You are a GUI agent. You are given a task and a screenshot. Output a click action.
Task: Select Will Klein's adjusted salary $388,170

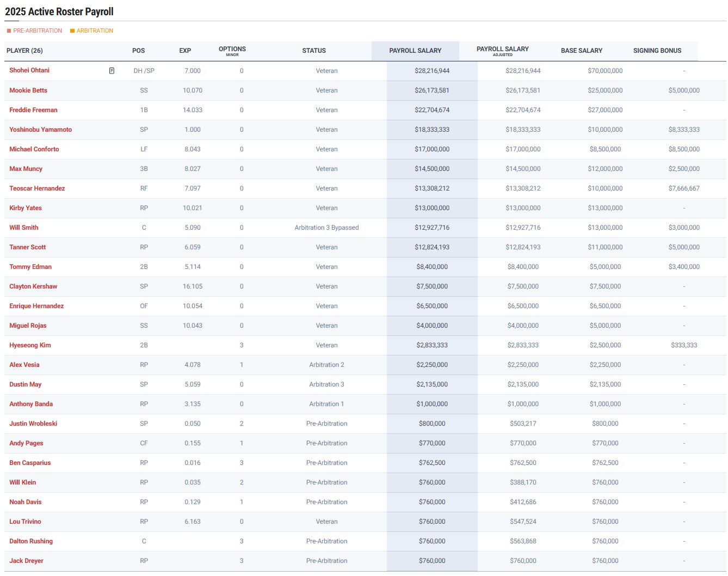point(523,482)
